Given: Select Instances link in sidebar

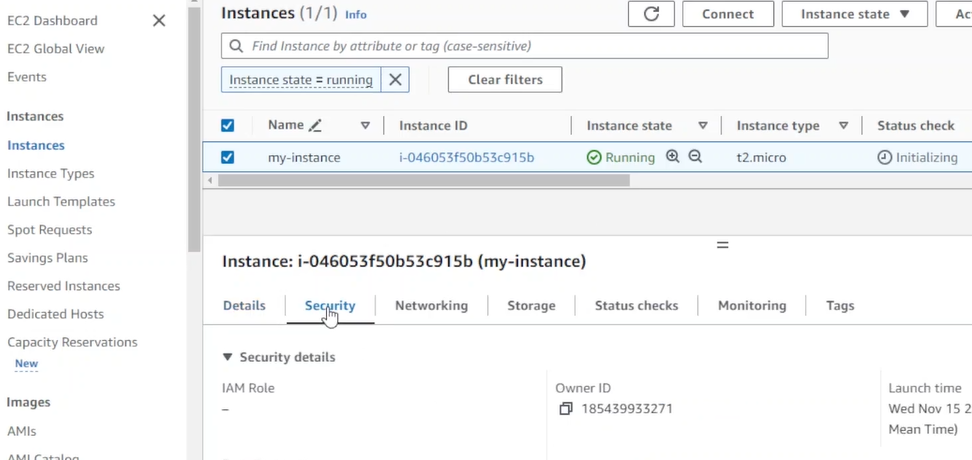Looking at the screenshot, I should coord(36,145).
